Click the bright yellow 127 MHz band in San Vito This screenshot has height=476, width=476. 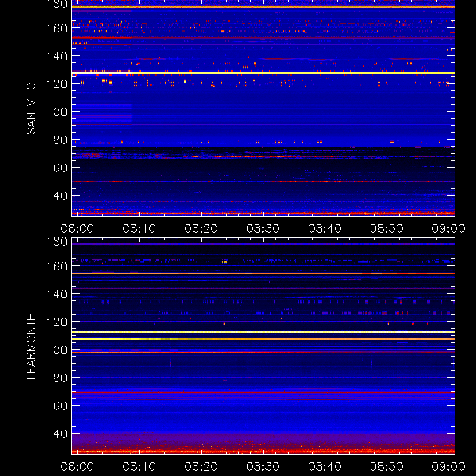click(x=263, y=73)
